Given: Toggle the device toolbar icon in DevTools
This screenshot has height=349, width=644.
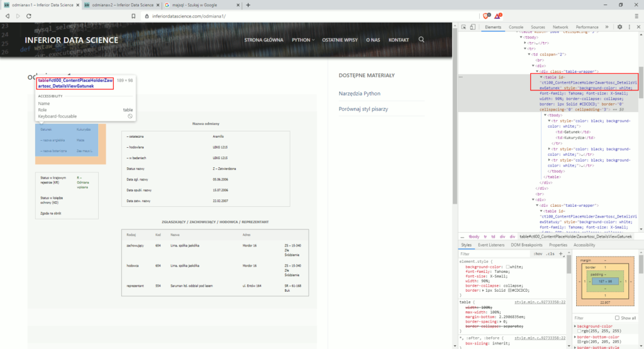Looking at the screenshot, I should 472,28.
